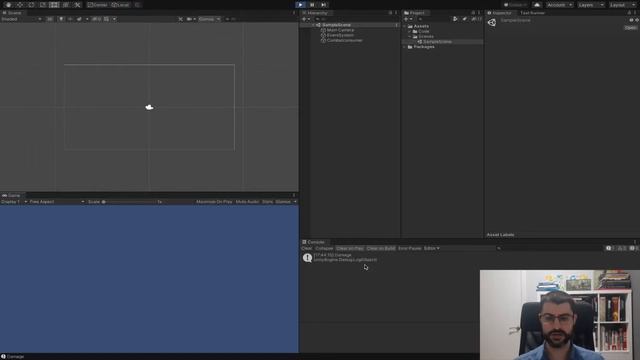This screenshot has width=640, height=360.
Task: Open the Account dropdown
Action: tap(559, 5)
